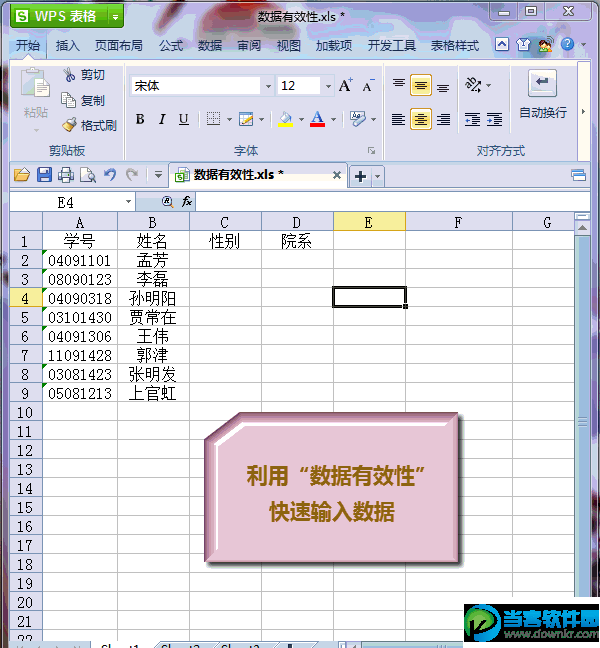Click the formula bar input field
The height and width of the screenshot is (648, 600).
coord(393,202)
